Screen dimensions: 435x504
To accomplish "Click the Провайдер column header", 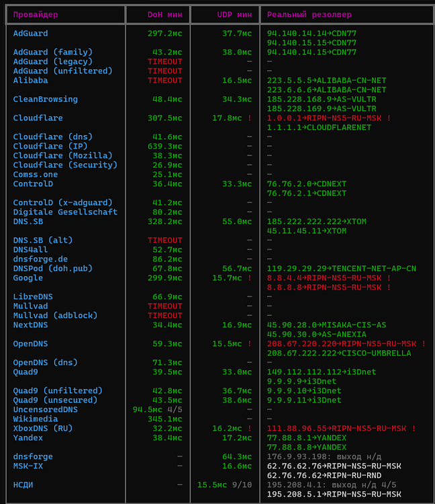I will 36,15.
